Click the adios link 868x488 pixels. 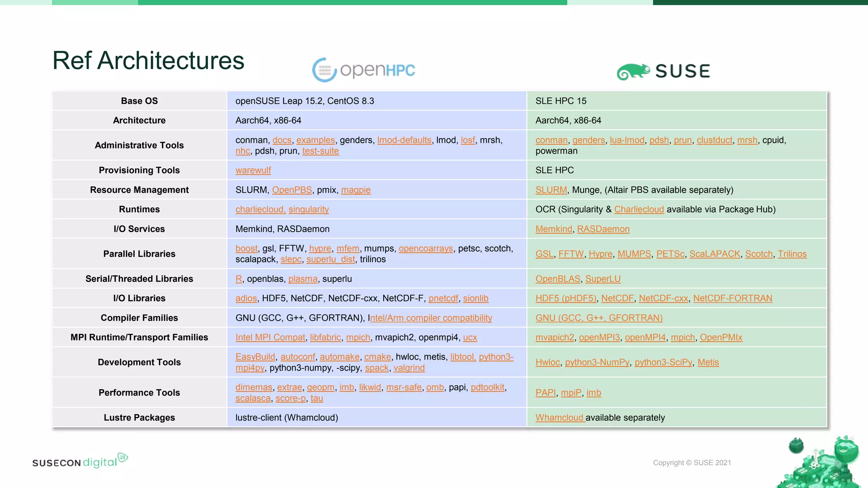(x=246, y=298)
